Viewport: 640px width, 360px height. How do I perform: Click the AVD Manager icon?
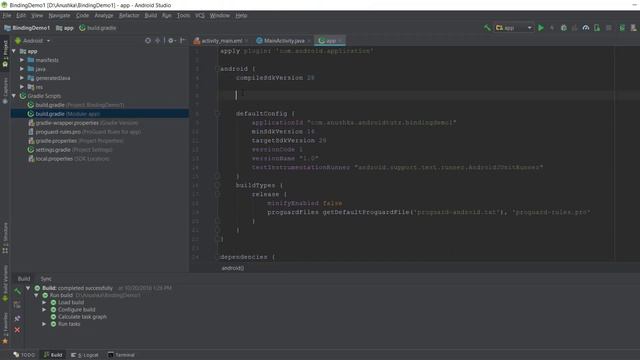point(622,28)
